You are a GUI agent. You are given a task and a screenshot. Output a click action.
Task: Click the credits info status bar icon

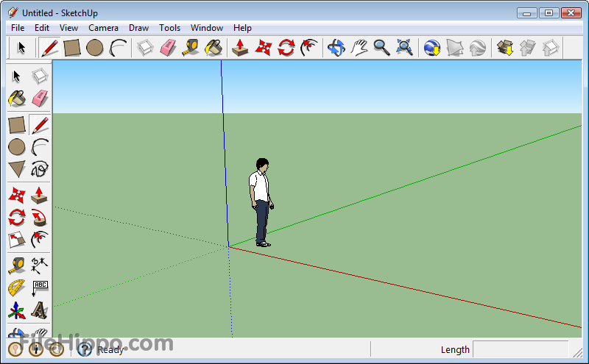(36, 349)
